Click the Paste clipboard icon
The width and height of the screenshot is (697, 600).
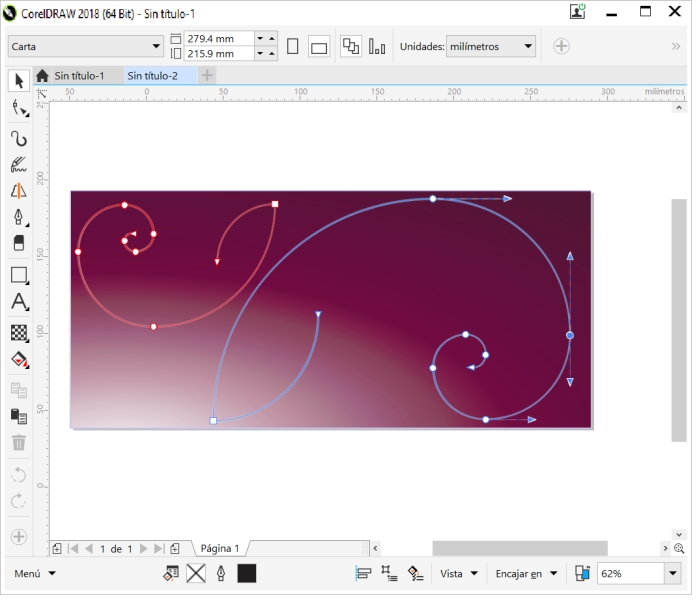point(18,416)
